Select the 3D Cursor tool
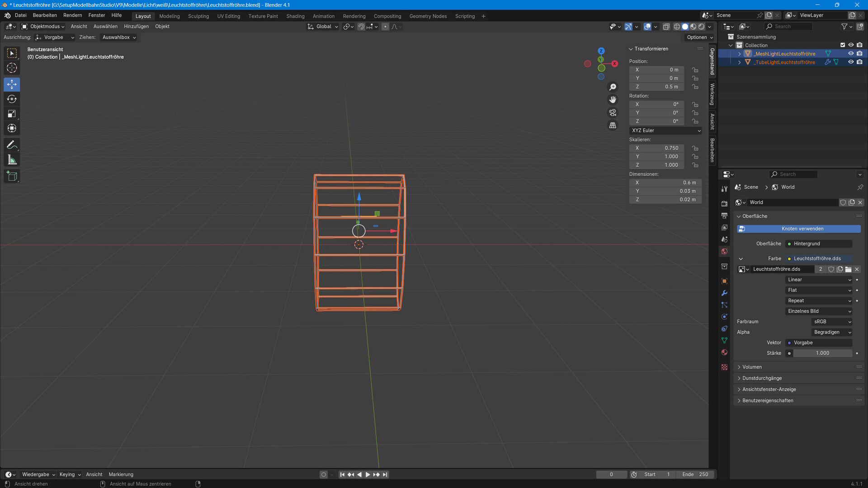 point(12,68)
